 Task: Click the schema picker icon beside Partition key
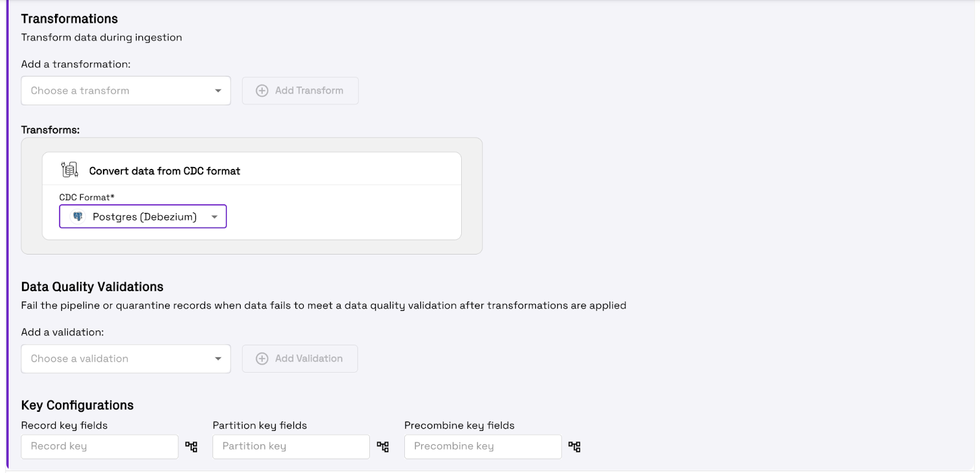(383, 447)
